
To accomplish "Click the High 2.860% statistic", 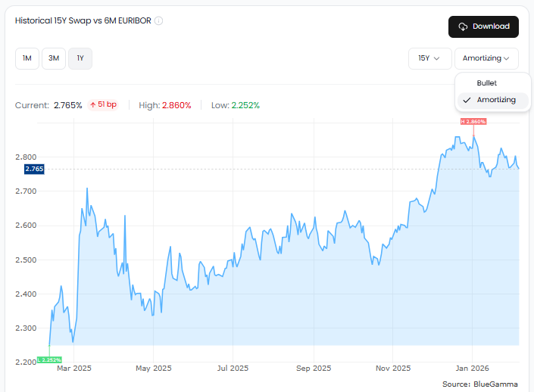I will point(165,105).
